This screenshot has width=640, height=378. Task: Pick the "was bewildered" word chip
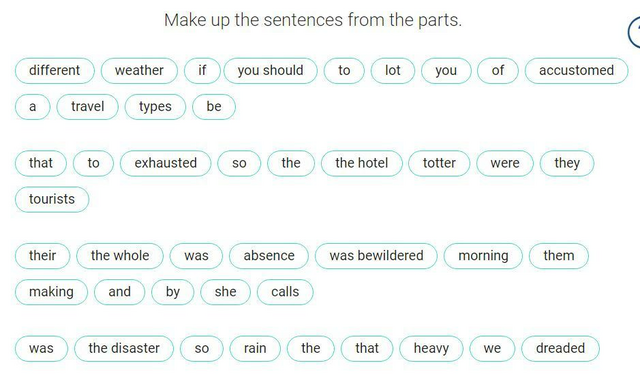376,256
